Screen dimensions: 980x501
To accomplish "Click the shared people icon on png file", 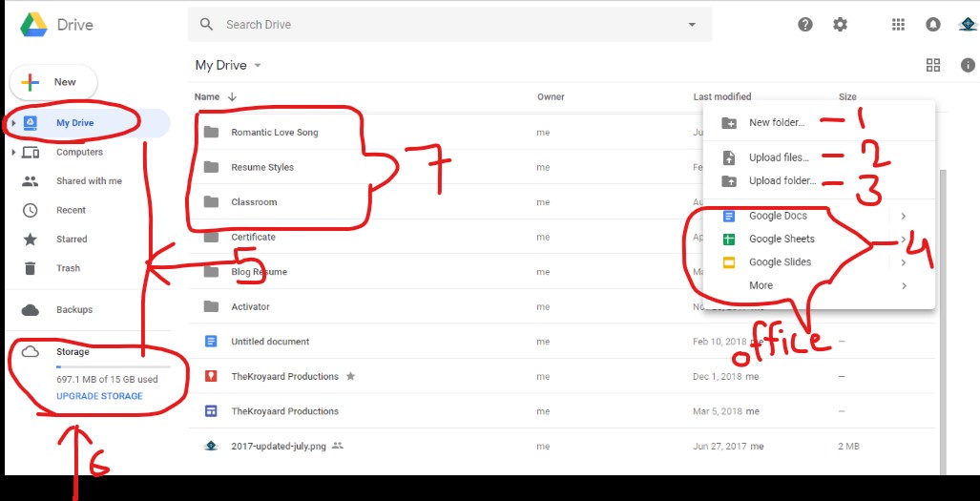I will point(338,446).
